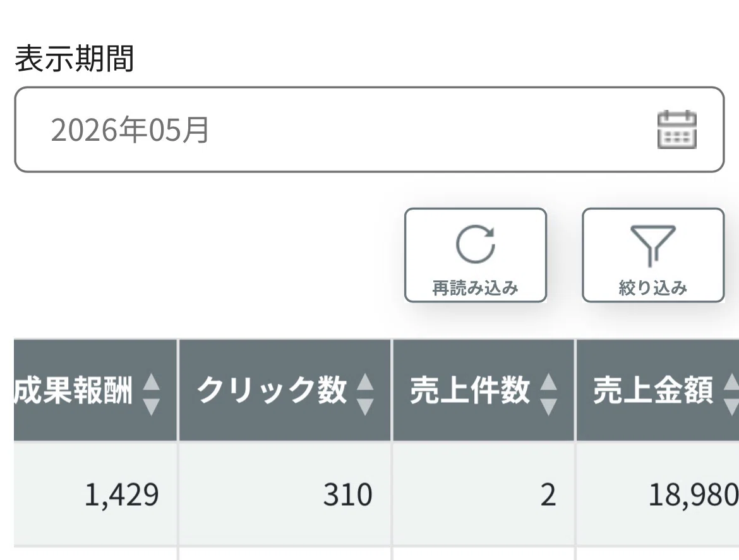739x560 pixels.
Task: Open the calendar picker icon
Action: pos(677,129)
